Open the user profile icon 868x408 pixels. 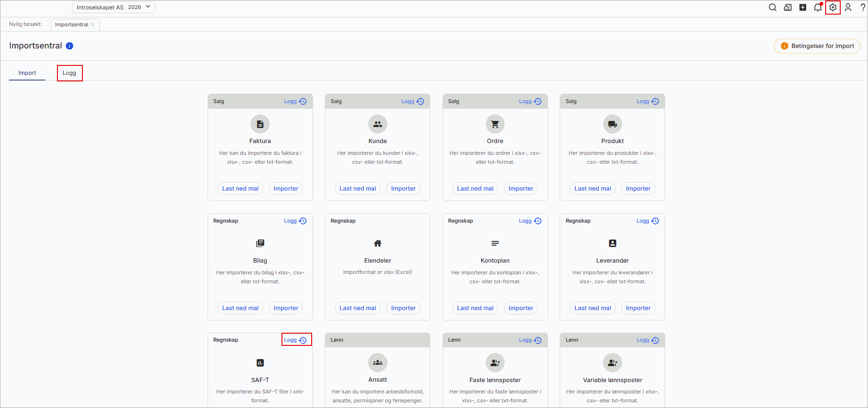[848, 8]
